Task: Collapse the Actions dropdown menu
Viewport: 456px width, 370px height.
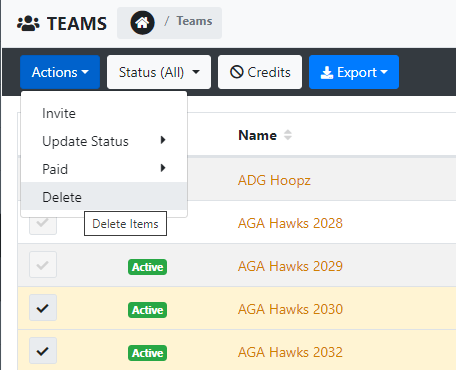Action: pos(60,72)
